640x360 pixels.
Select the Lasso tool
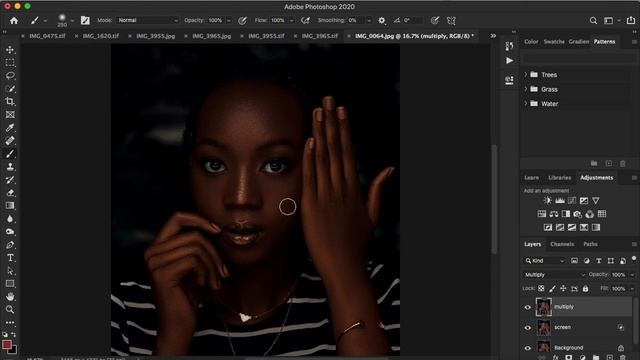[10, 76]
